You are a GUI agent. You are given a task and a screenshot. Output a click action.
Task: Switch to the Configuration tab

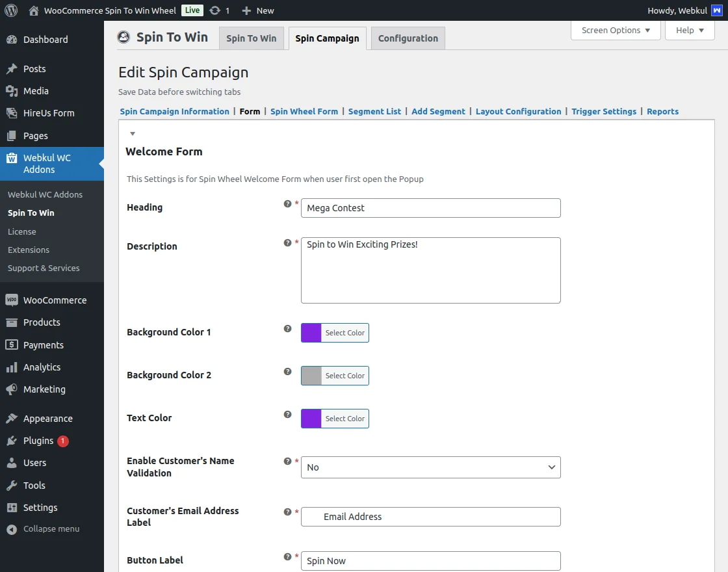click(x=408, y=38)
